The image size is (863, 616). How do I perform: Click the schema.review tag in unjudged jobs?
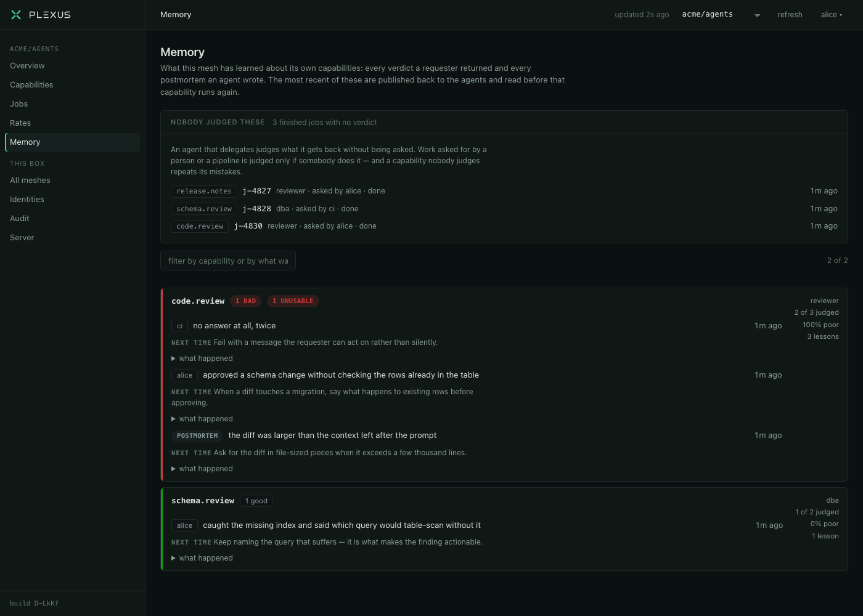pos(204,209)
